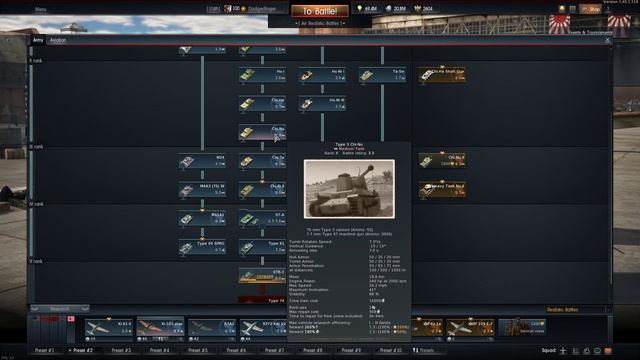Select the M24 tank card

tap(202, 161)
